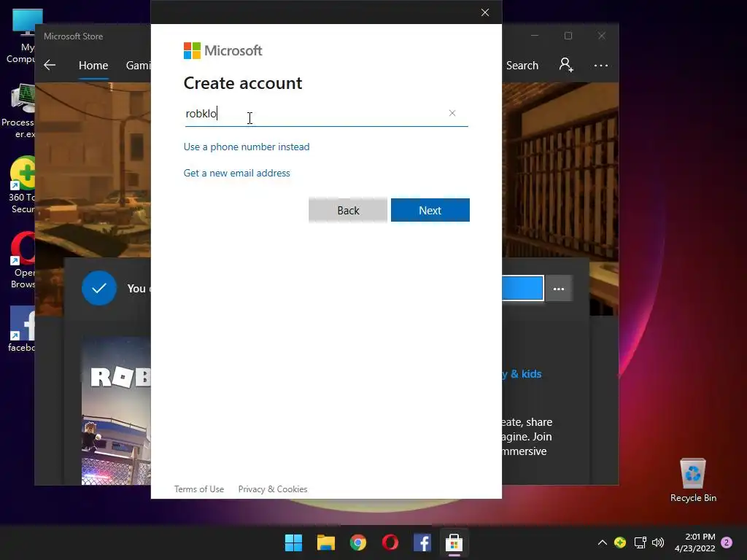747x560 pixels.
Task: Go Back in the Create account dialog
Action: click(348, 210)
